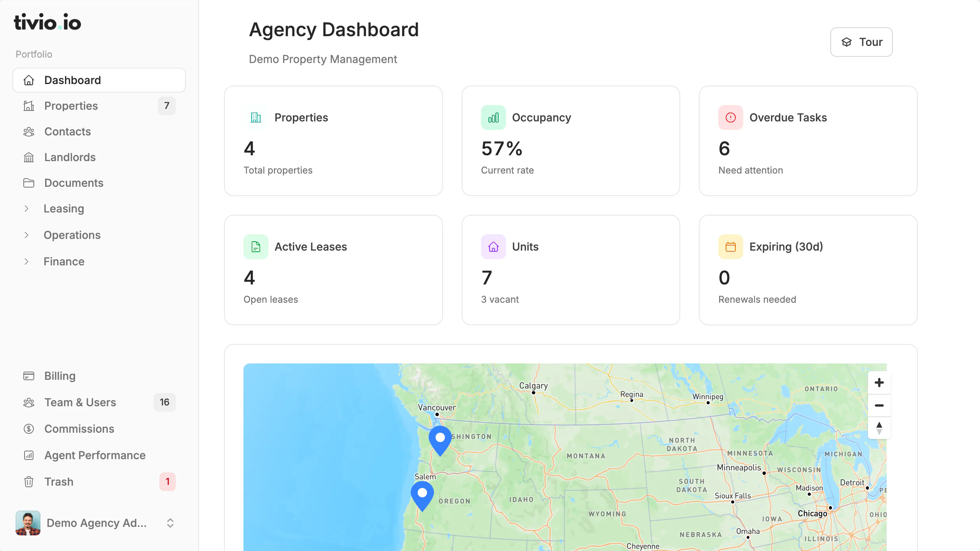Reset map bearing with compass button
Viewport: 980px width, 551px height.
[x=879, y=428]
